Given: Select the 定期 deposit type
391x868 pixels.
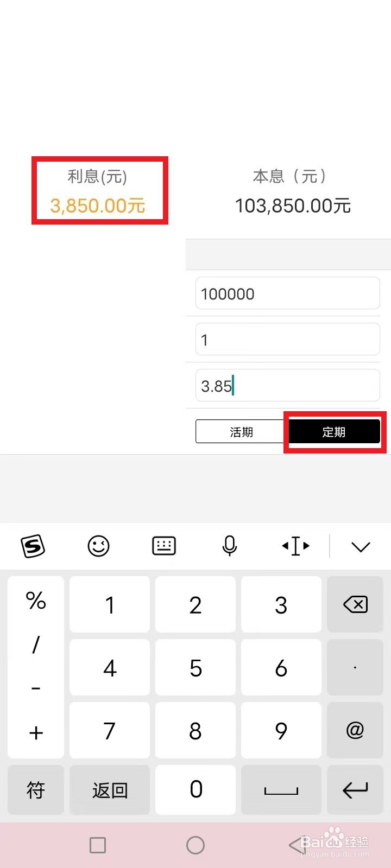Looking at the screenshot, I should click(x=333, y=432).
